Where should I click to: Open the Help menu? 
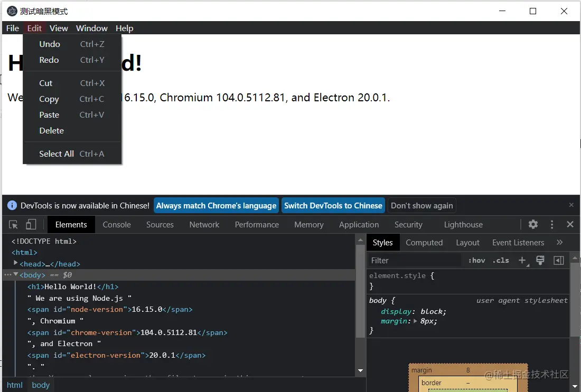click(124, 28)
